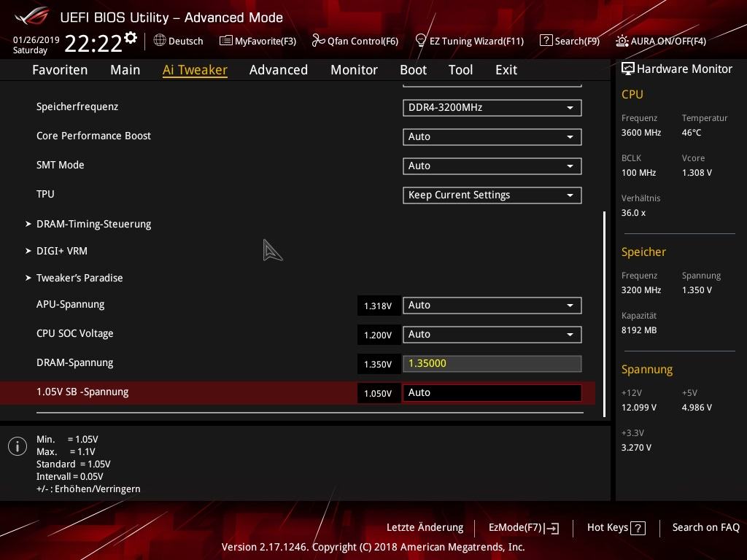The height and width of the screenshot is (560, 747).
Task: Open the Monitor tab
Action: 354,70
